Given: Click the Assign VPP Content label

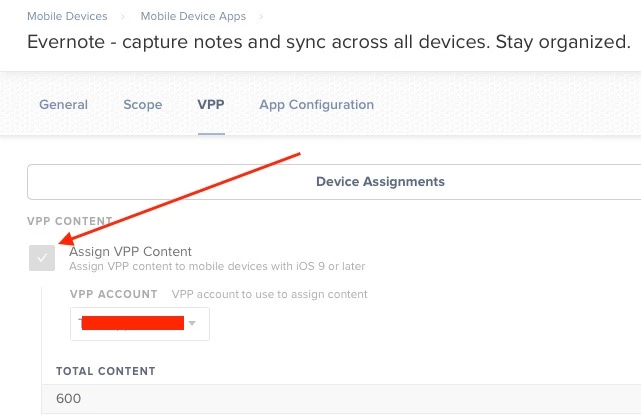Looking at the screenshot, I should coord(130,251).
